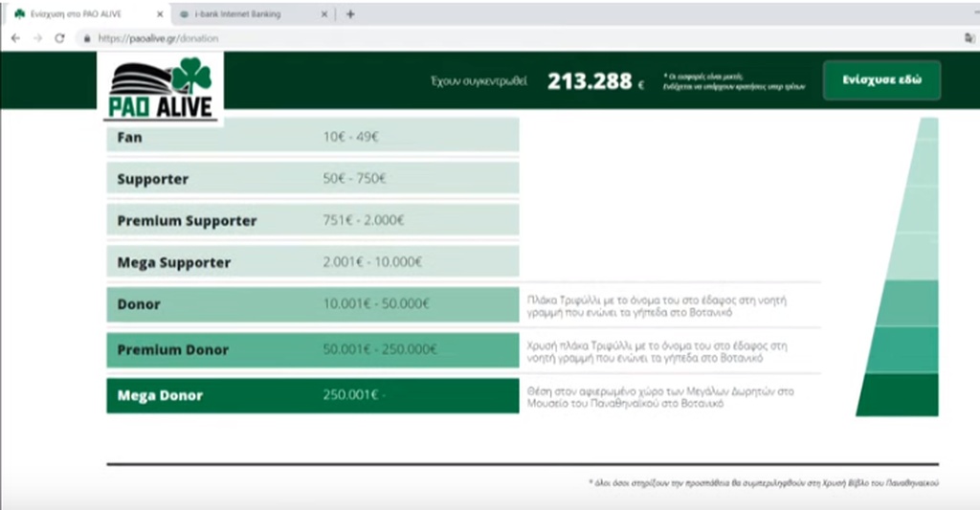Click the PAO ALIVE shamrock logo
Viewport: 980px width, 510px height.
click(161, 87)
